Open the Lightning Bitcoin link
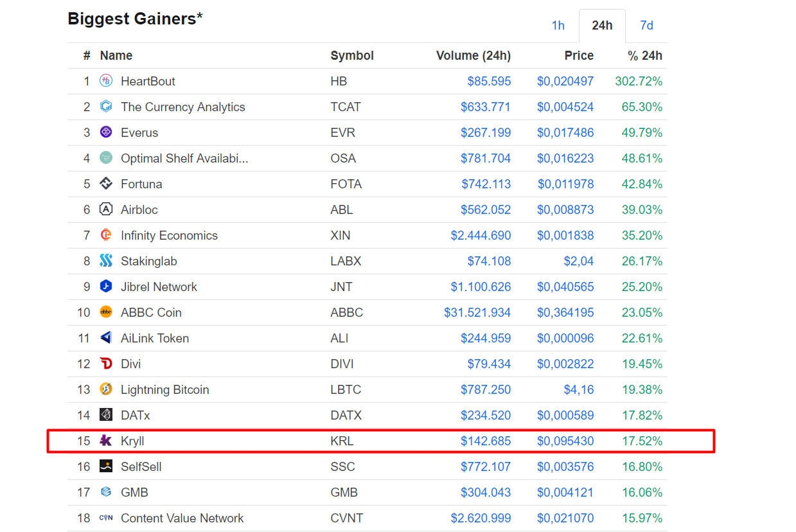The image size is (796, 532). click(x=165, y=390)
